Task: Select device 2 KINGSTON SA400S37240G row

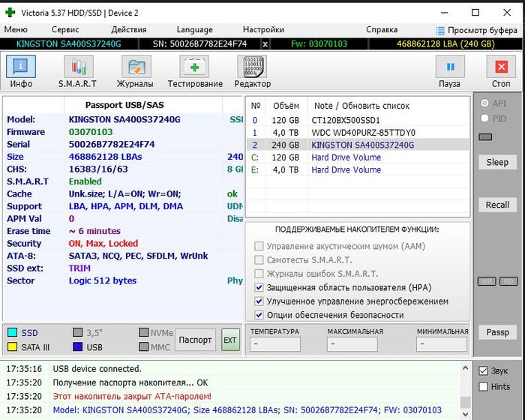Action: 358,145
